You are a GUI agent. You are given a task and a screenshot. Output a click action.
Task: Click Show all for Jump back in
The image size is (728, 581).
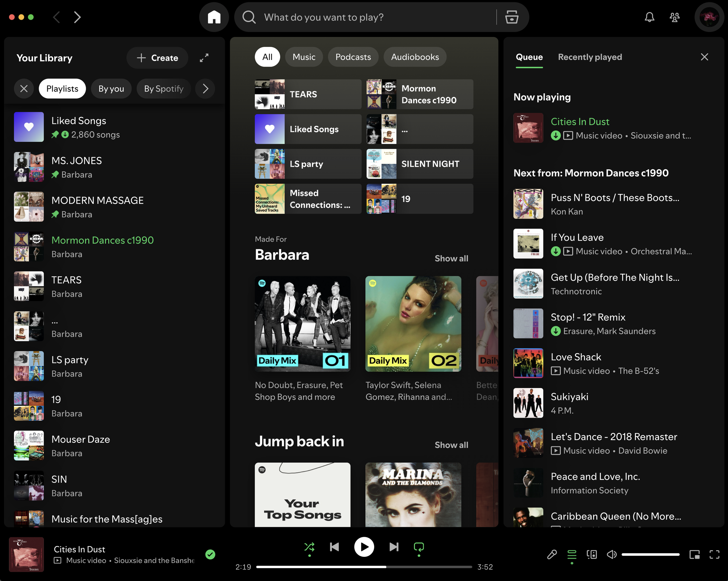coord(451,445)
